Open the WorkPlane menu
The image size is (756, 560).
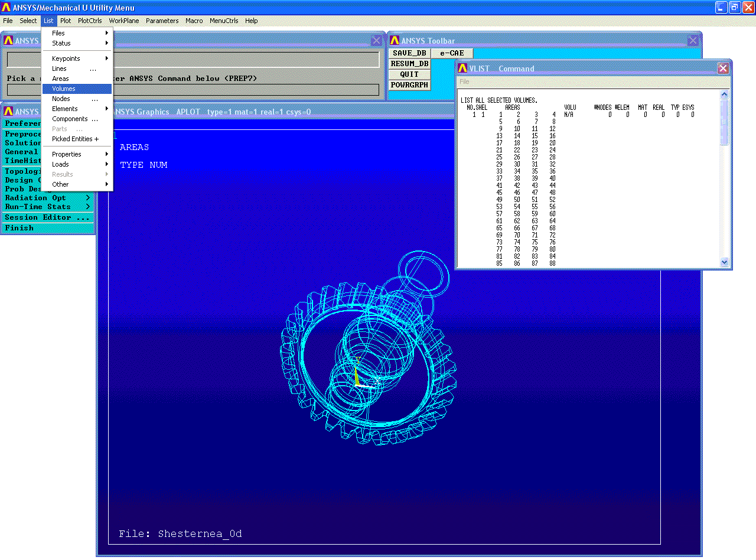(124, 21)
